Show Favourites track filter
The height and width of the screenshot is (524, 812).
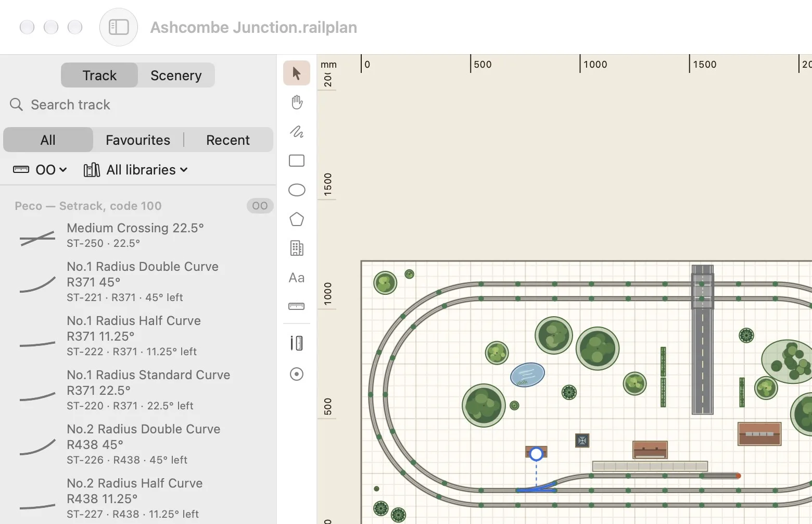pos(138,140)
